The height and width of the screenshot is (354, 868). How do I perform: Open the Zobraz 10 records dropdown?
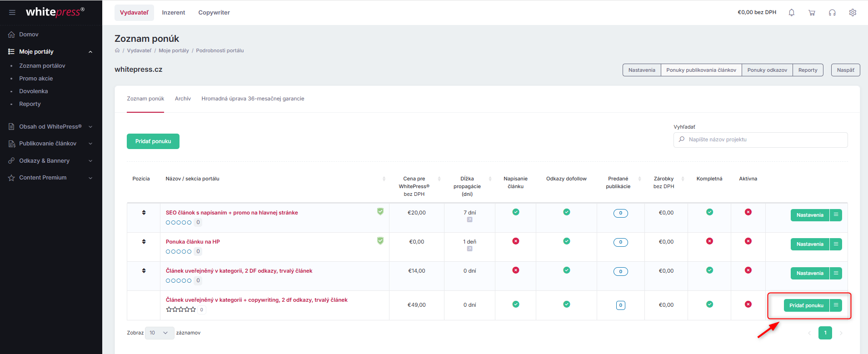tap(159, 333)
